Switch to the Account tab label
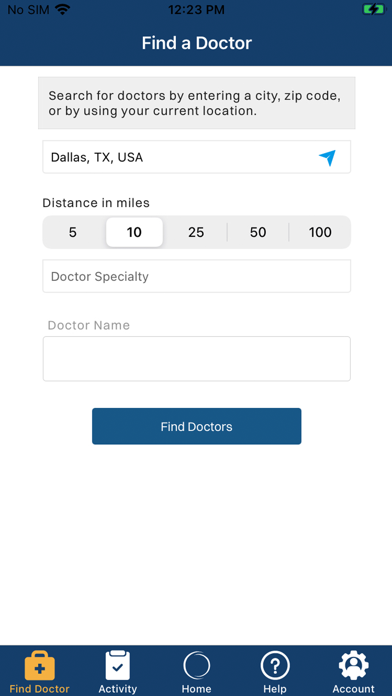This screenshot has width=392, height=696. 353,689
